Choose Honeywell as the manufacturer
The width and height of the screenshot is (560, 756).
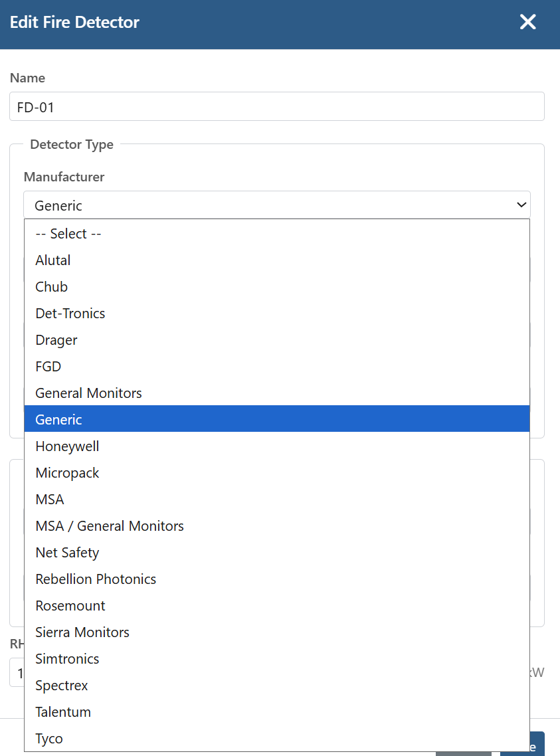[277, 446]
